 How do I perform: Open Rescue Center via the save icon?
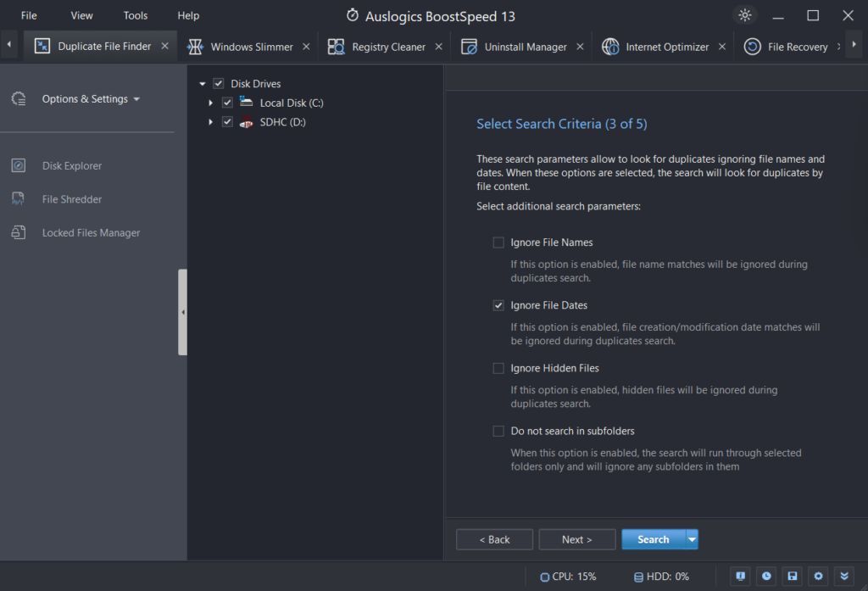[792, 577]
